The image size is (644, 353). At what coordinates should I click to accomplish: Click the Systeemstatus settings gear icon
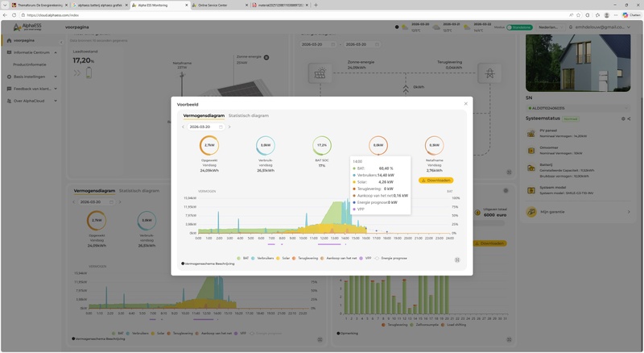coord(623,119)
